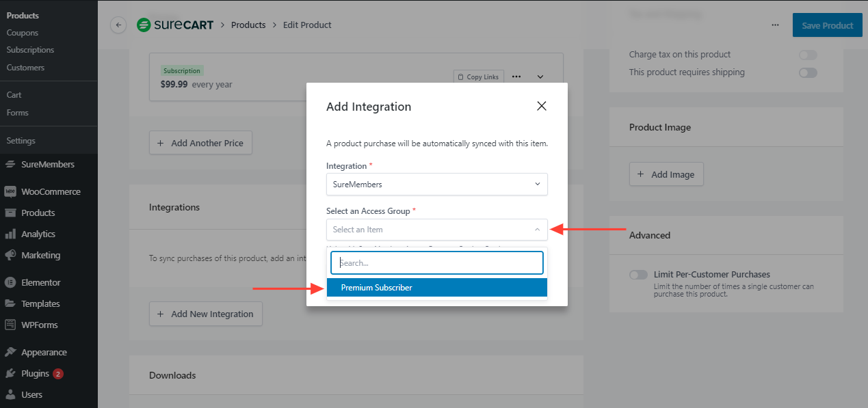
Task: Open Coupons in the sidebar menu
Action: (23, 33)
